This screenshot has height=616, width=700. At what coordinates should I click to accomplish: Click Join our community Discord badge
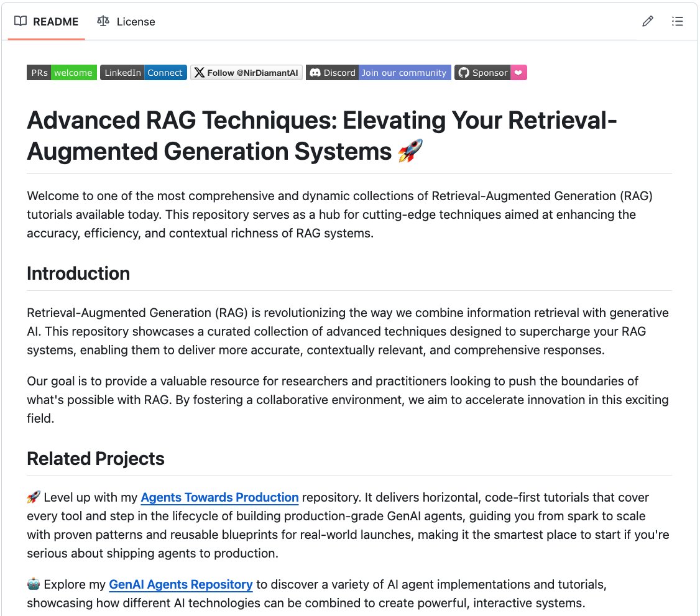tap(379, 73)
